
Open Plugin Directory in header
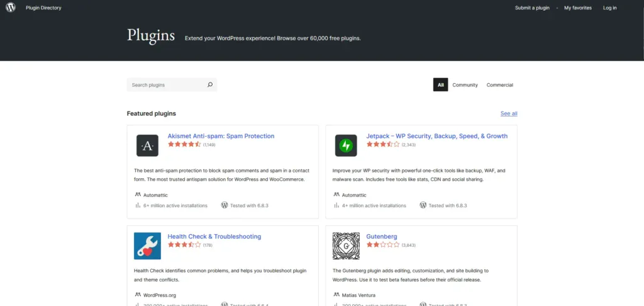43,8
